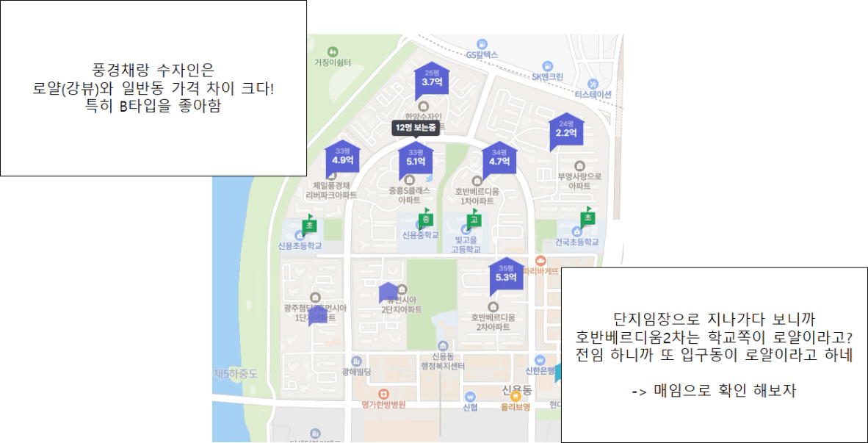Click the 빛고을 고등학교 name label
Viewport: 868px width, 443px height.
(465, 245)
